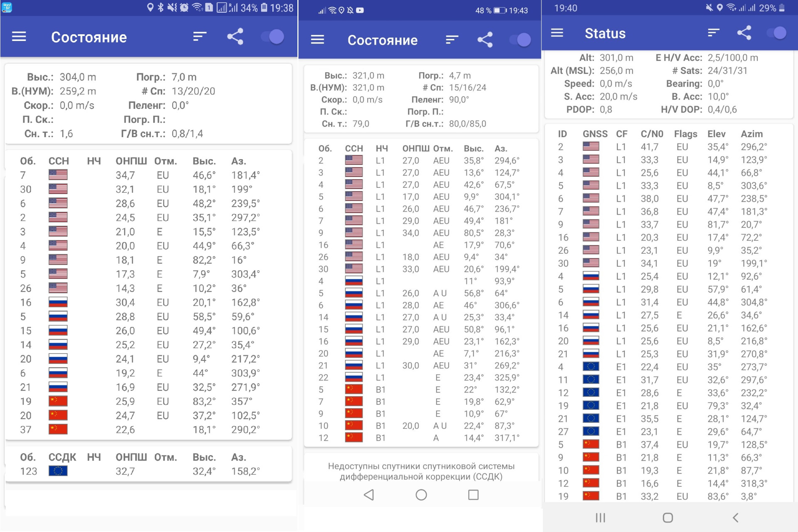Viewport: 798px width, 532px height.
Task: Tap Г/В сн.т. value 80,0/85,0
Action: point(468,123)
